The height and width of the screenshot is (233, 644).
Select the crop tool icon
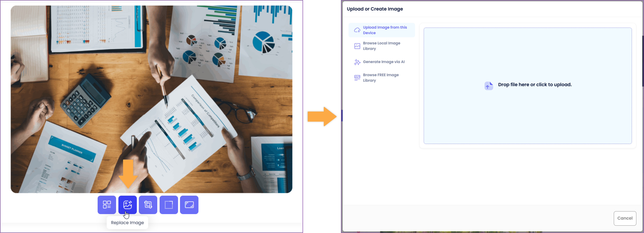148,205
